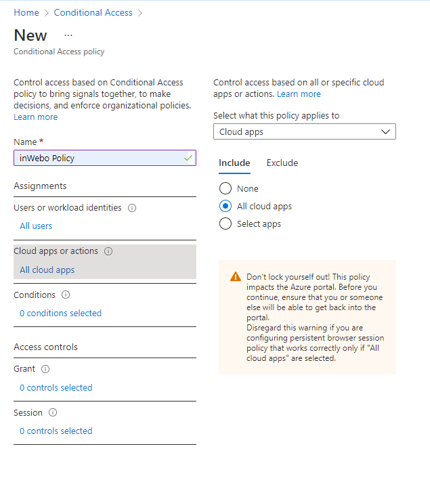Open the ellipsis more options menu
The image size is (430, 491).
pyautogui.click(x=68, y=35)
